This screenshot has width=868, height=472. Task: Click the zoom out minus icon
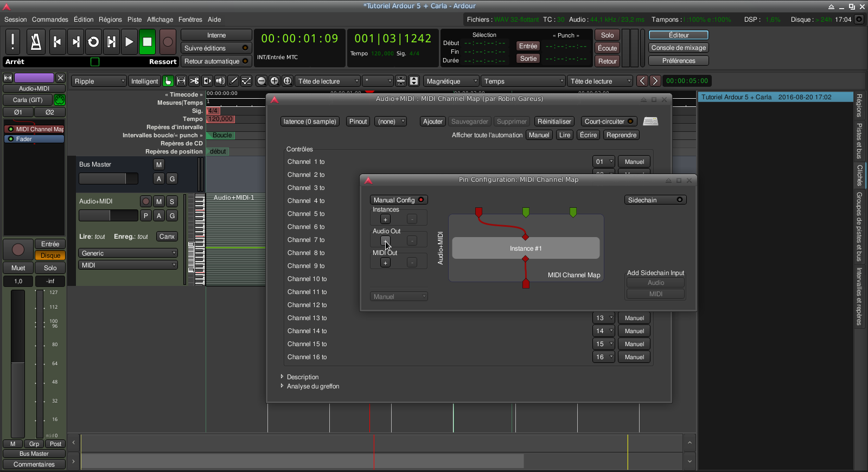coord(261,81)
